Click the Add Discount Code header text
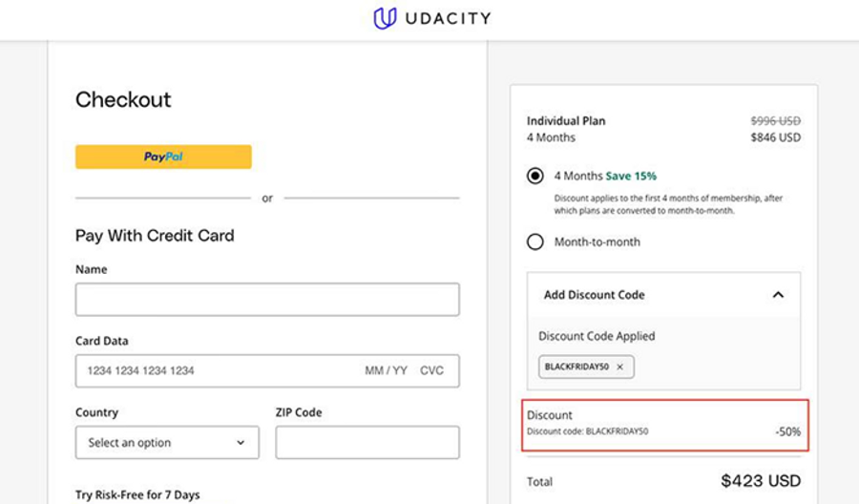Viewport: 859px width, 504px height. coord(595,295)
